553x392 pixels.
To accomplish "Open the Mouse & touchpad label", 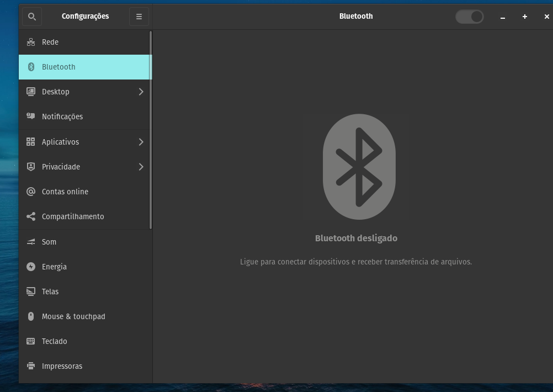I will point(73,316).
